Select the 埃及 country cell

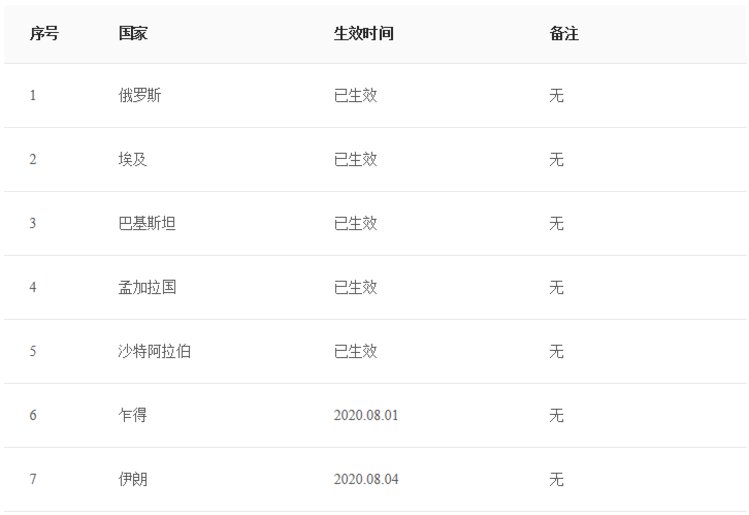[133, 160]
